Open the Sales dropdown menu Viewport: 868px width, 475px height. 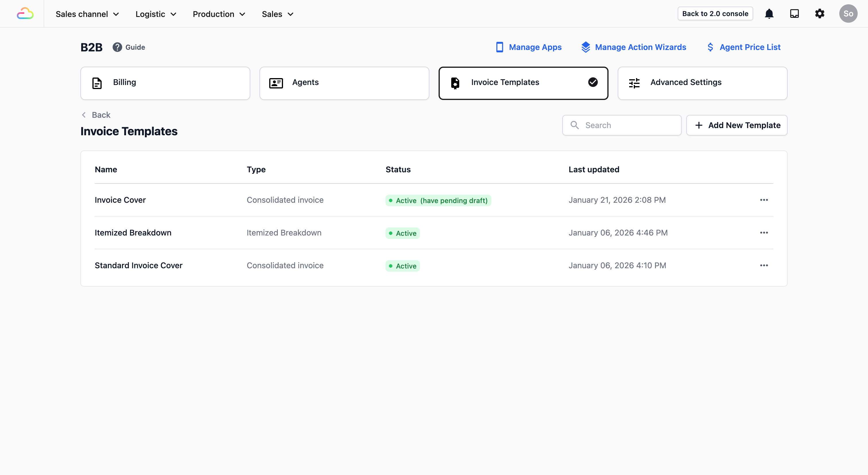click(x=278, y=14)
